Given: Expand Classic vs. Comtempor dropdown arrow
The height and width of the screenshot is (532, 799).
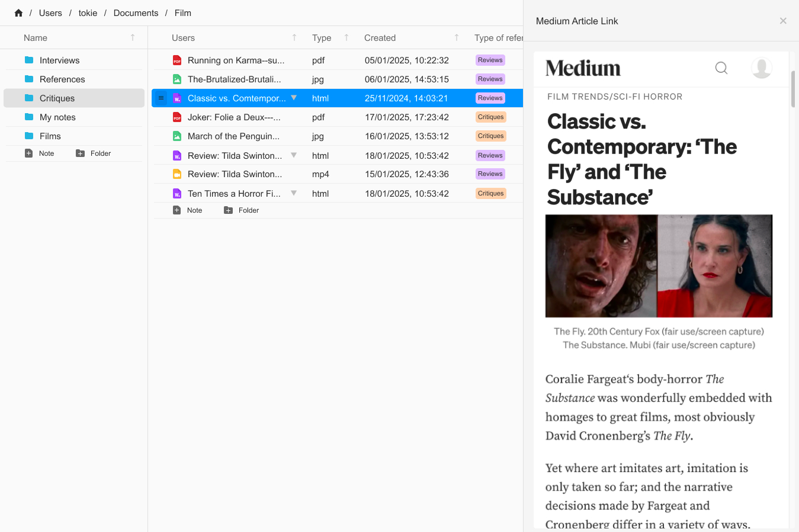Looking at the screenshot, I should point(294,98).
